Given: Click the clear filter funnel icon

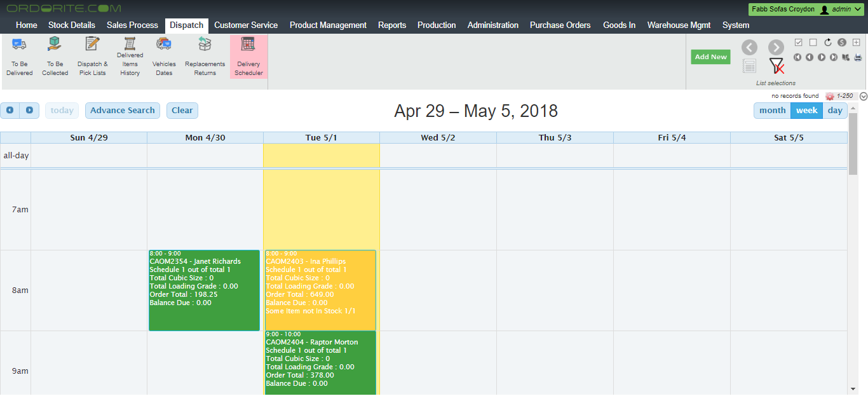Looking at the screenshot, I should point(776,65).
